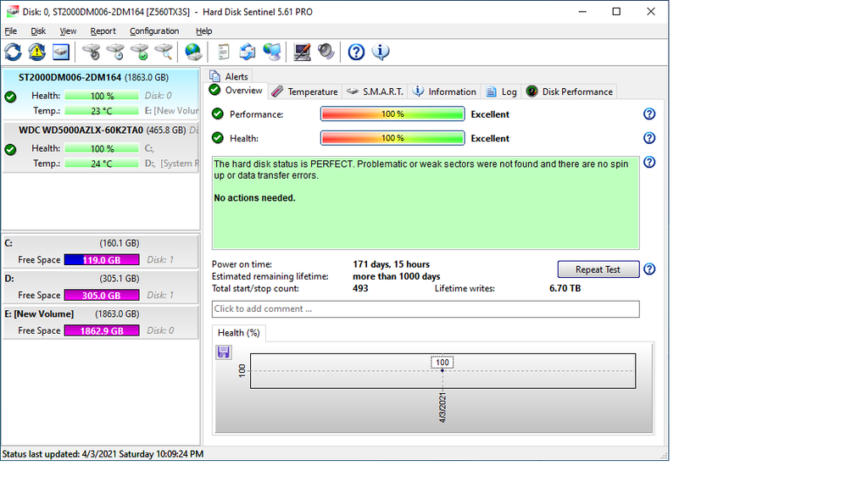Screen dimensions: 868x488
Task: Click the Repeat Test button
Action: pos(598,269)
